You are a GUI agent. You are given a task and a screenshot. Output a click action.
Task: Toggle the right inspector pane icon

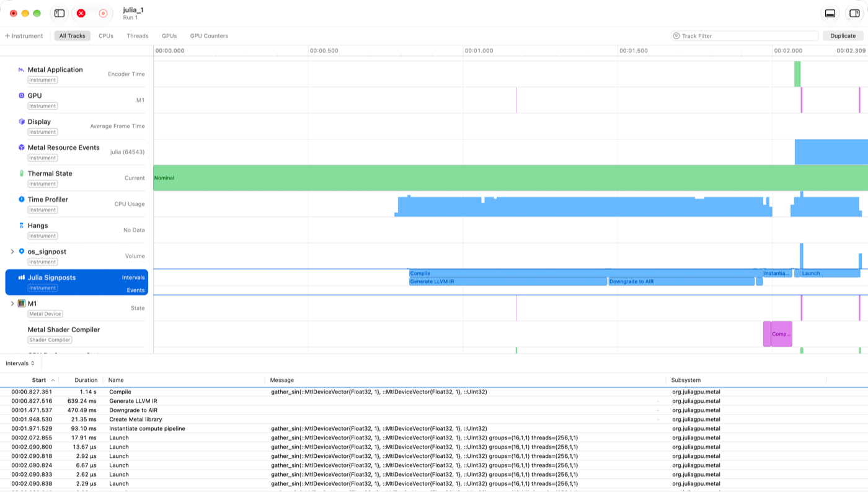click(854, 13)
